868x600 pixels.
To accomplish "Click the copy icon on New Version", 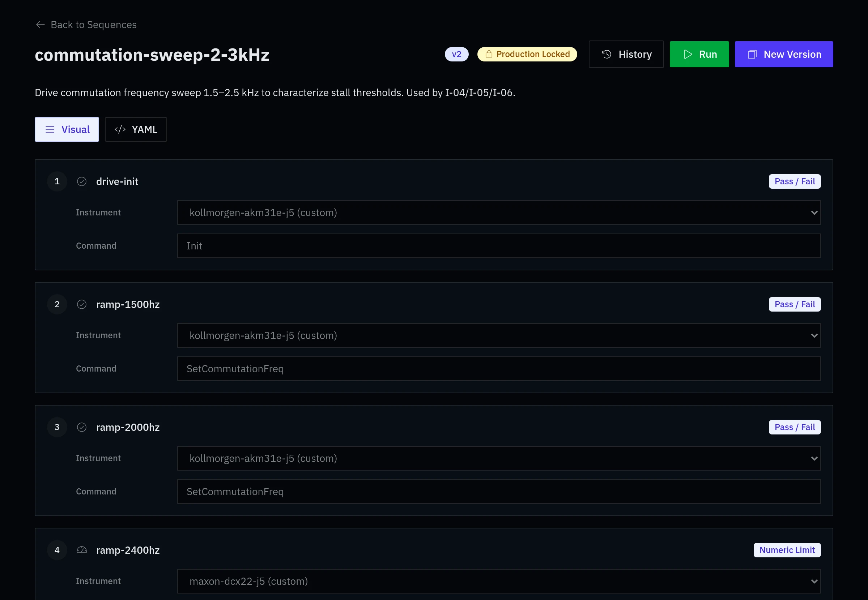I will pyautogui.click(x=752, y=55).
